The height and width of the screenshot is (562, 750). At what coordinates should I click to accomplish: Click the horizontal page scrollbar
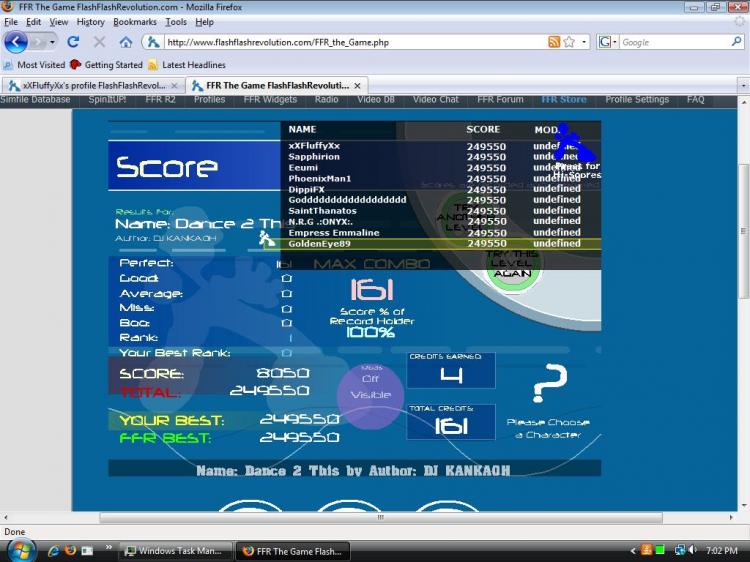coord(381,517)
